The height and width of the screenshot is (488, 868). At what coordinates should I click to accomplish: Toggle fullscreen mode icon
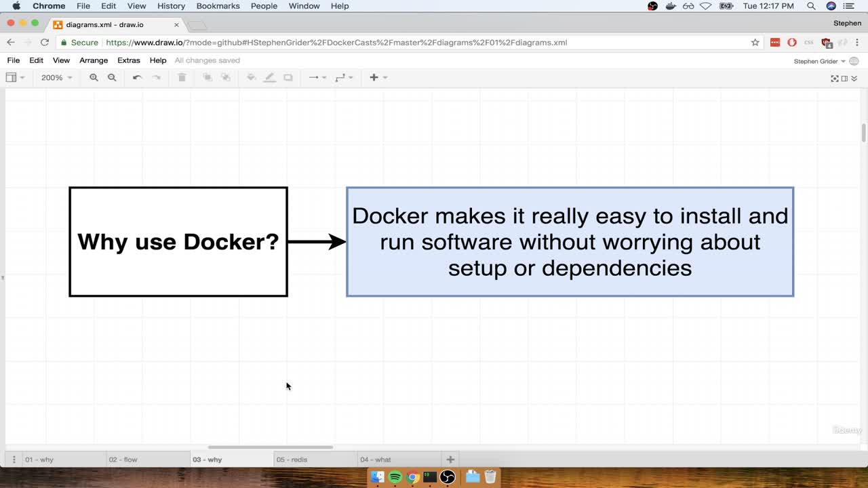tap(835, 79)
